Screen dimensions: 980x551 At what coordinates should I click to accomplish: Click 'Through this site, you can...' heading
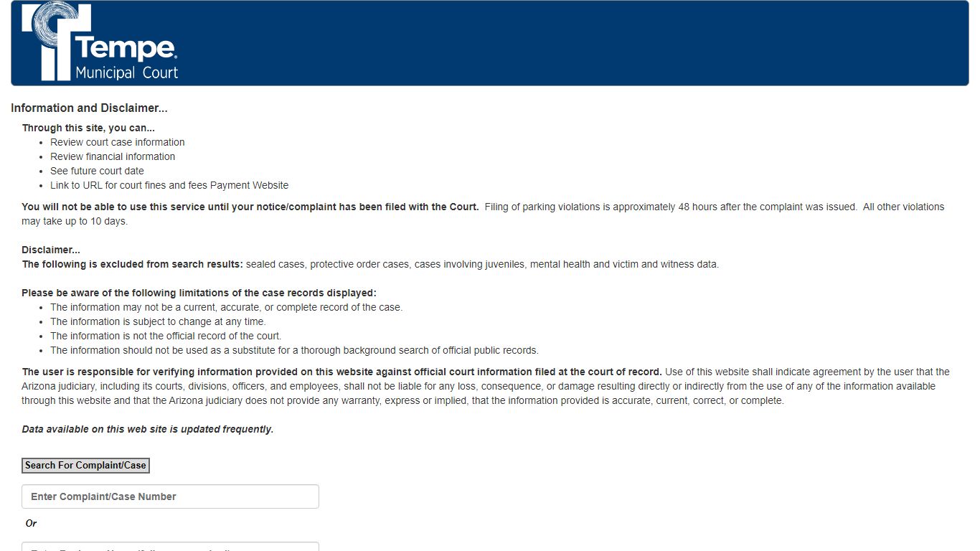pos(88,128)
